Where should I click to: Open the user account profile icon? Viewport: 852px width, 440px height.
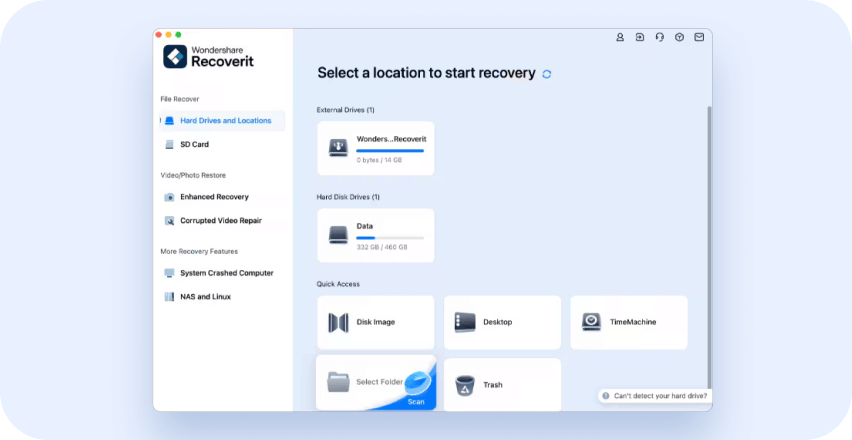[x=620, y=37]
